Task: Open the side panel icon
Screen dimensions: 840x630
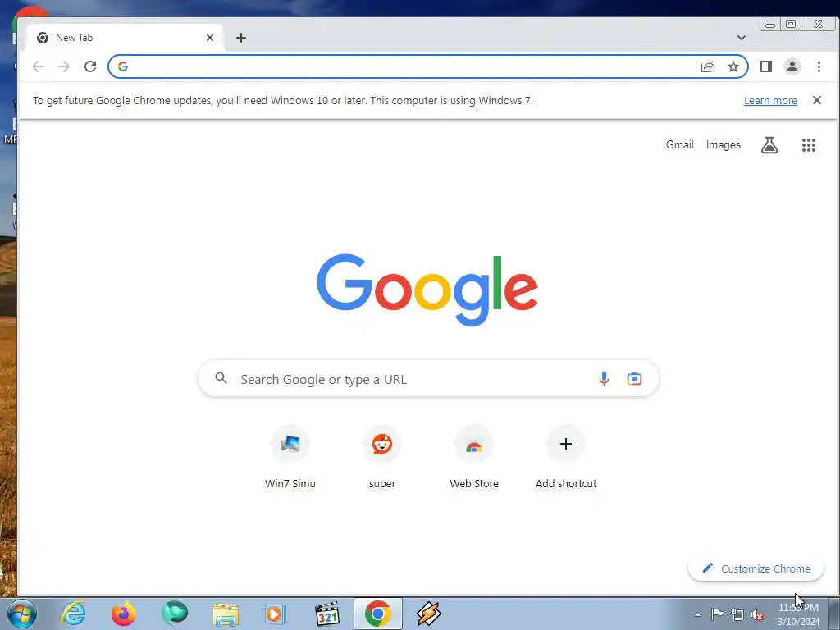Action: coord(765,66)
